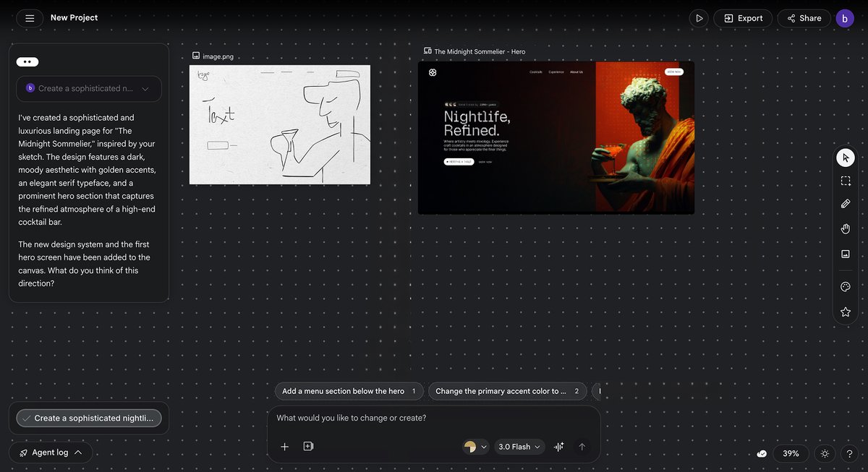Image resolution: width=868 pixels, height=472 pixels.
Task: Click the image icon beside image.png label
Action: pyautogui.click(x=196, y=56)
